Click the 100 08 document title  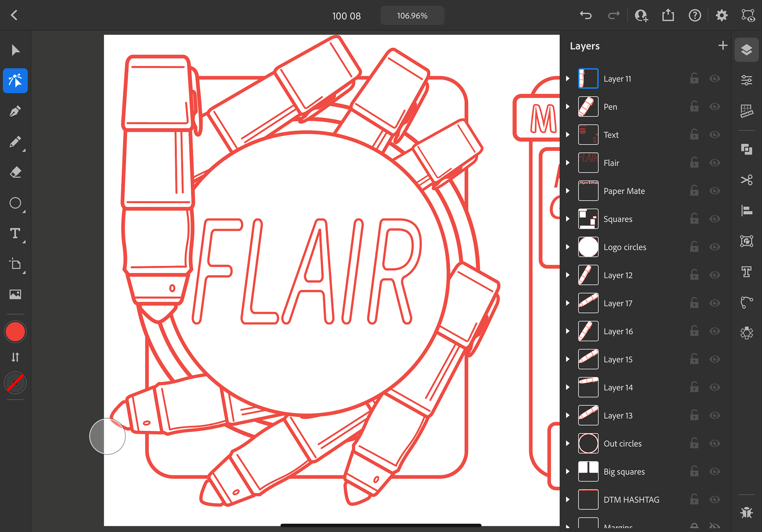[346, 16]
